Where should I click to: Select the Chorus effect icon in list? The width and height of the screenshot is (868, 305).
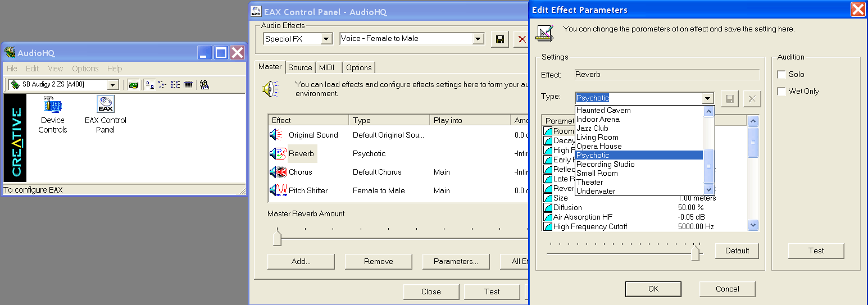pos(278,172)
